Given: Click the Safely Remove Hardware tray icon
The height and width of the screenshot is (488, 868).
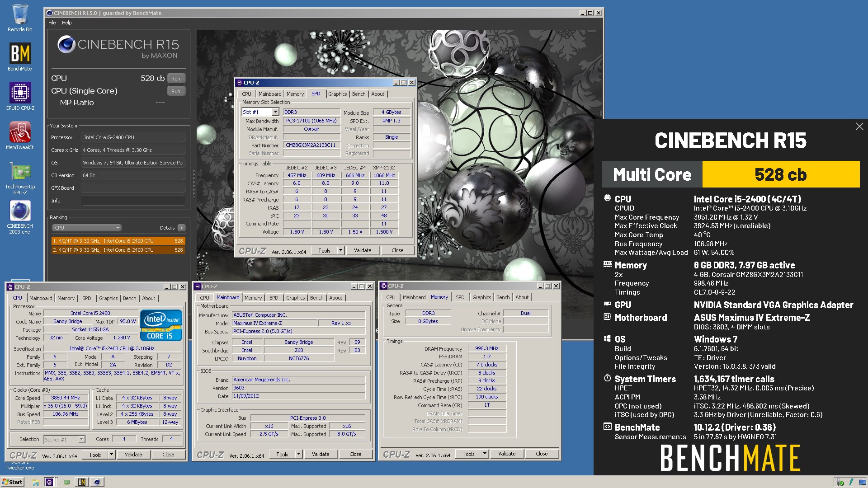Looking at the screenshot, I should [840, 482].
